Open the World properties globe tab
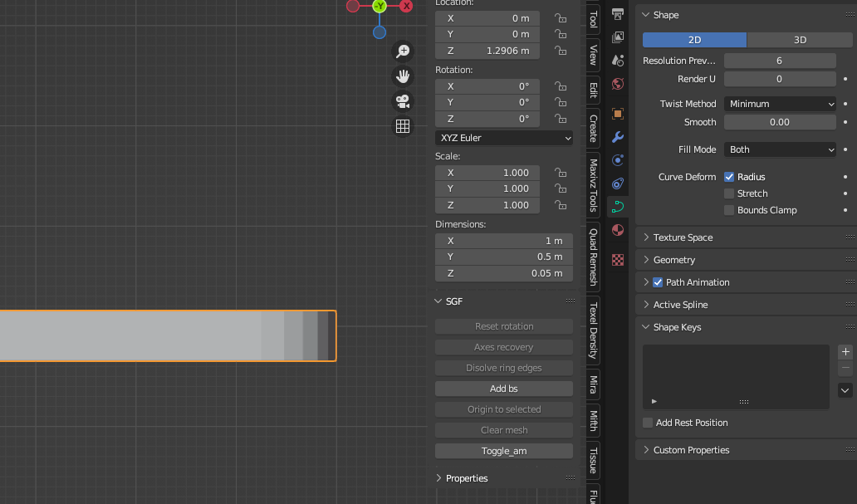 pyautogui.click(x=617, y=84)
